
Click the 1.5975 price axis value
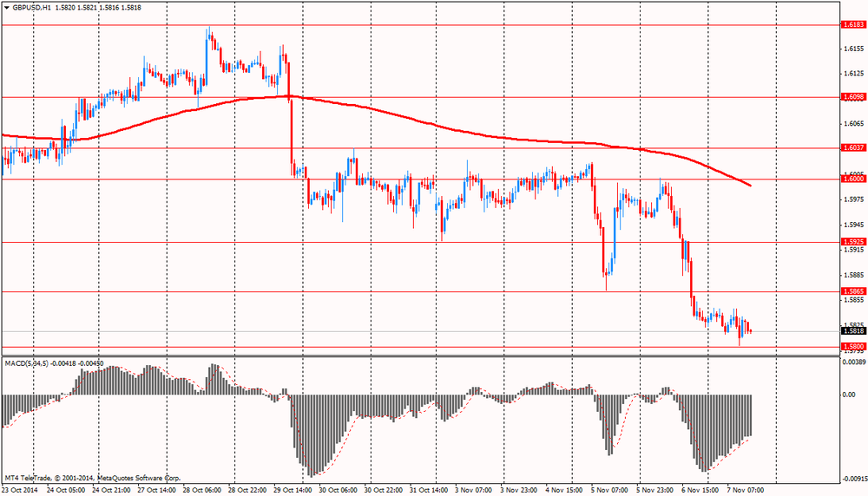(x=854, y=199)
